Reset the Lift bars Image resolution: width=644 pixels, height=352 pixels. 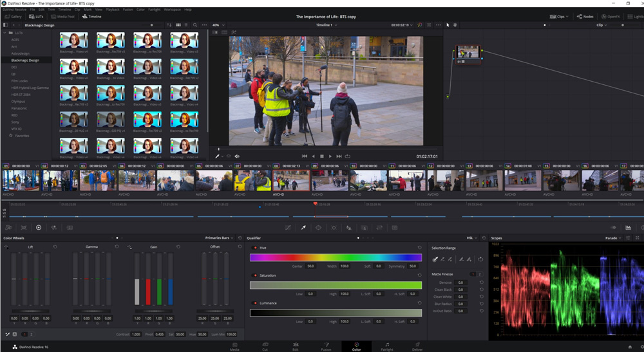pyautogui.click(x=55, y=246)
